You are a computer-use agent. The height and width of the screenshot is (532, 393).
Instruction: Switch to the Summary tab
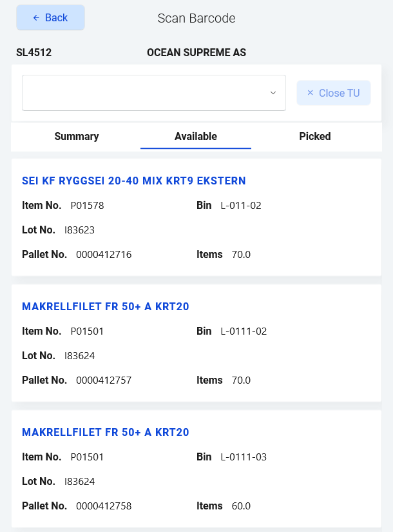click(77, 137)
